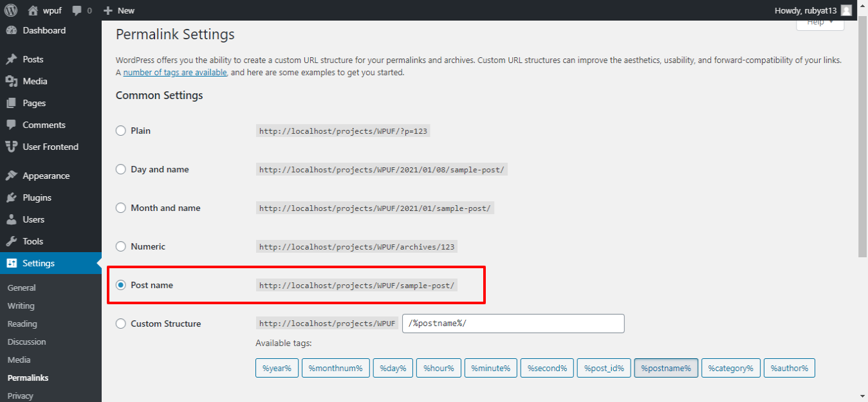Open the WordPress logo menu
Viewport: 868px width, 402px height.
(11, 10)
